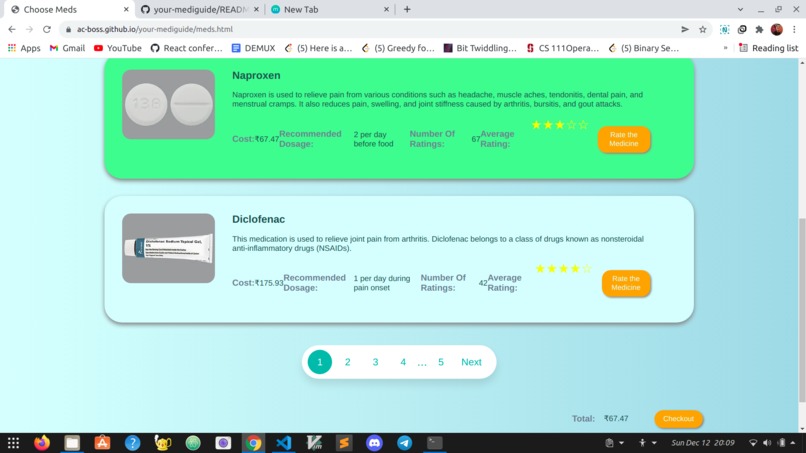The image size is (806, 453).
Task: Open the DEMUX bookmark
Action: tap(253, 48)
